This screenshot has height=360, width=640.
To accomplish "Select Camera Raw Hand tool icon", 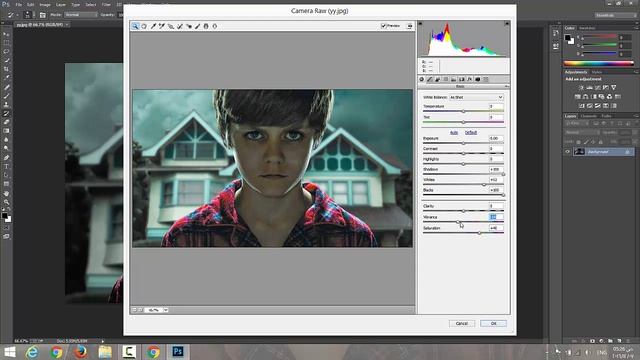I will [144, 26].
